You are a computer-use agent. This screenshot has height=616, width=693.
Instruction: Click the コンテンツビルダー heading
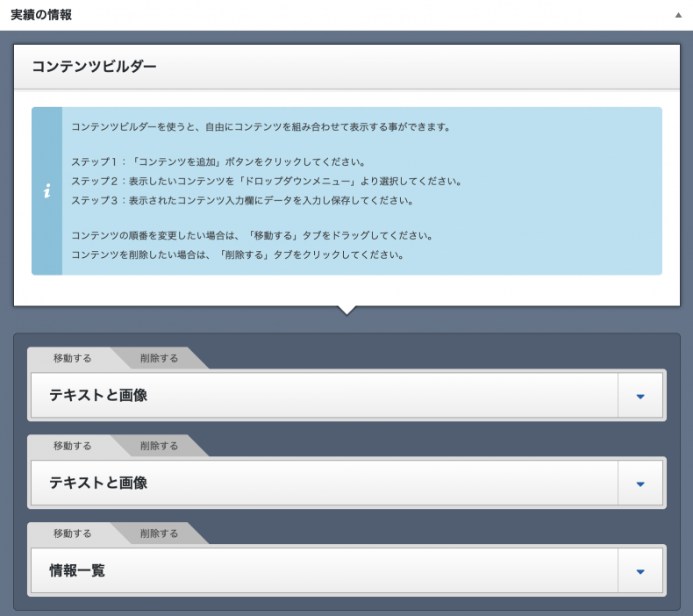coord(94,67)
